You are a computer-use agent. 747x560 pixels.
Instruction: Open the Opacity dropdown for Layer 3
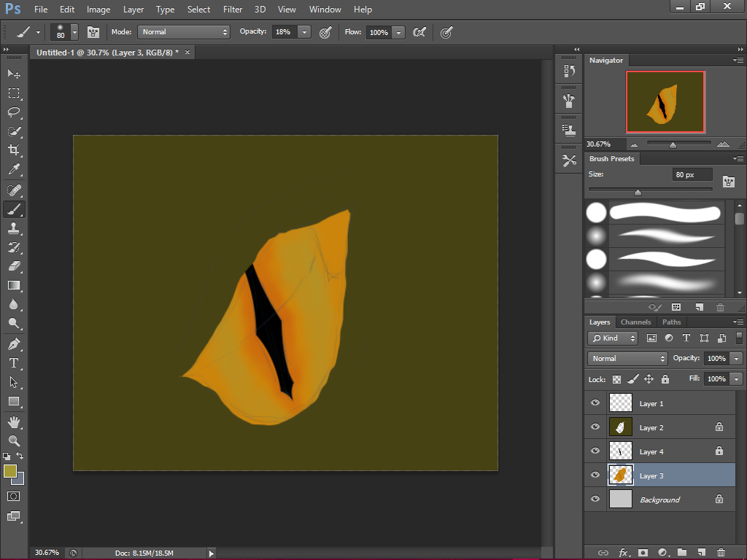tap(737, 358)
